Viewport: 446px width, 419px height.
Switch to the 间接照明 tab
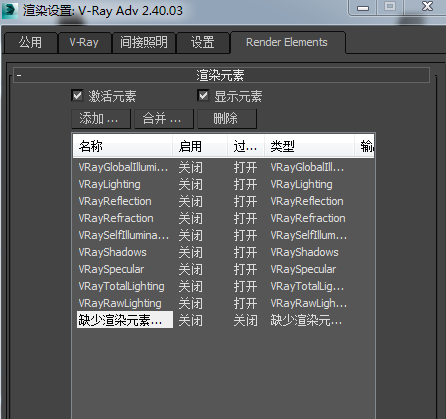coord(144,43)
